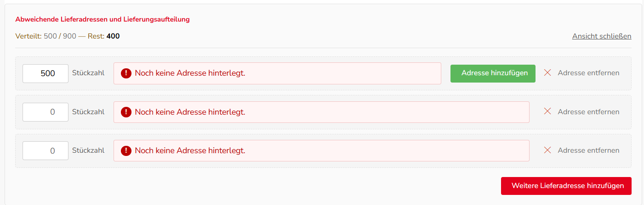Click the red X icon in the last address row
Viewport: 644px width, 205px height.
547,150
